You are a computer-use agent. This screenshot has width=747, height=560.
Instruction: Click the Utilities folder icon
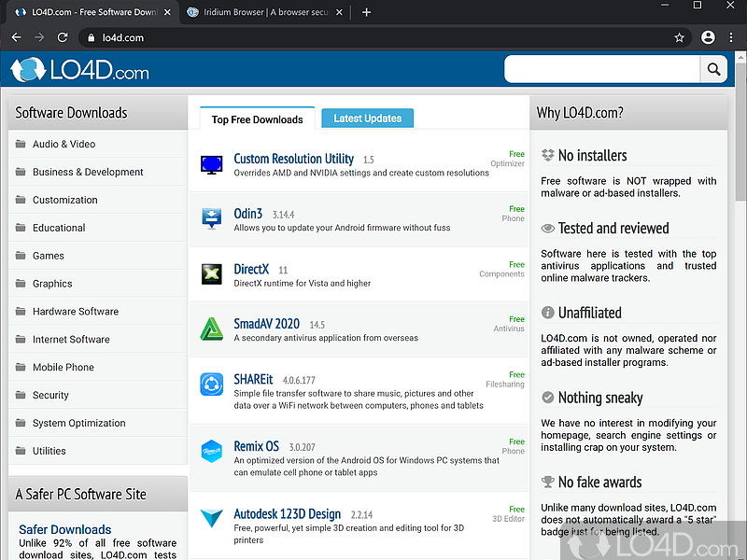click(21, 451)
